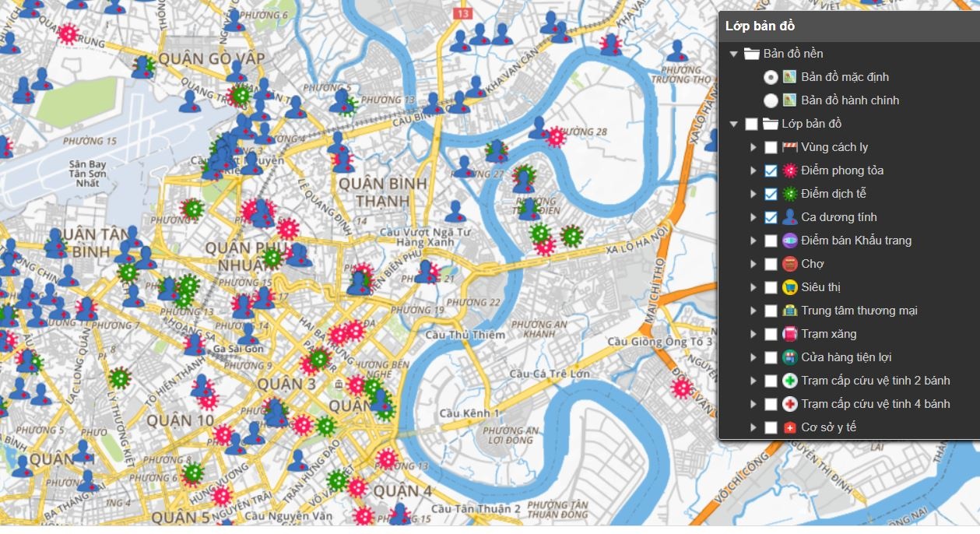
Task: Uncheck the Điểm phong tỏa layer checkbox
Action: (771, 170)
